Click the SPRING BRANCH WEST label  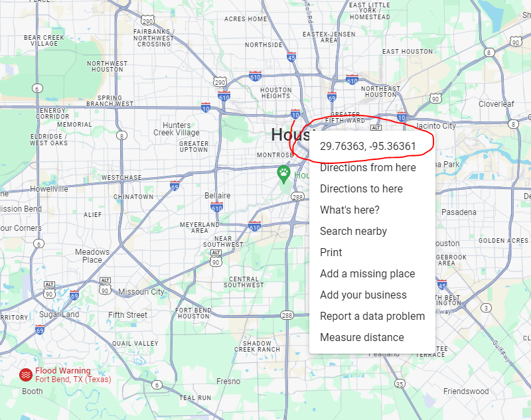click(x=110, y=101)
